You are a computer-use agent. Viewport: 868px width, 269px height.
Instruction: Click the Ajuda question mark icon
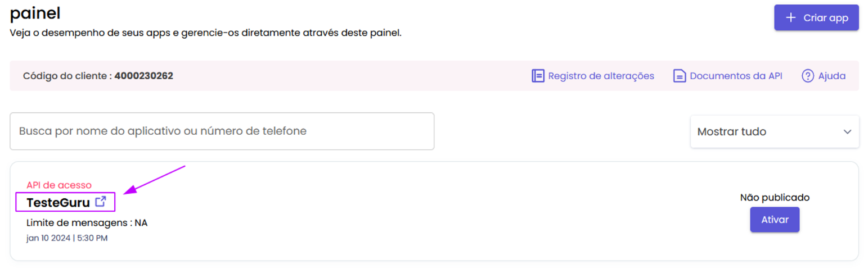(x=808, y=76)
